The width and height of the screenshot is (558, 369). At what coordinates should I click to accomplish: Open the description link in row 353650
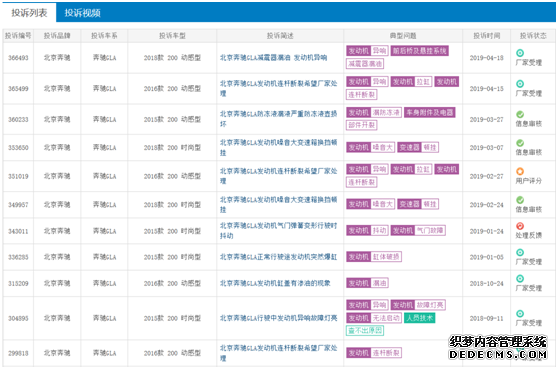[278, 148]
